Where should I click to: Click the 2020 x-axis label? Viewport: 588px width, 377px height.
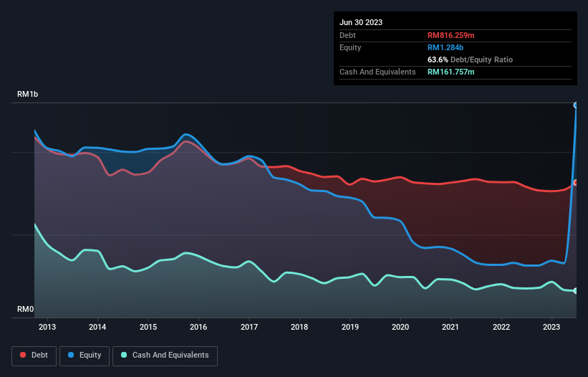pyautogui.click(x=400, y=327)
